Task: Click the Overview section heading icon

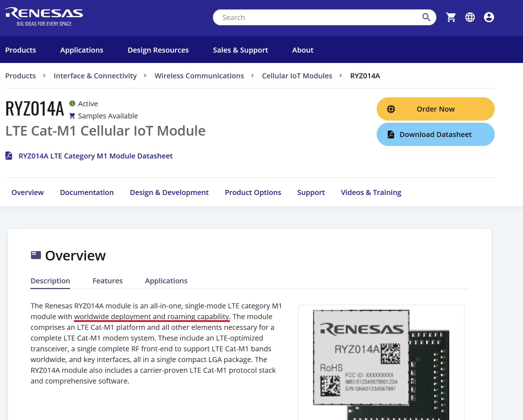Action: coord(36,255)
